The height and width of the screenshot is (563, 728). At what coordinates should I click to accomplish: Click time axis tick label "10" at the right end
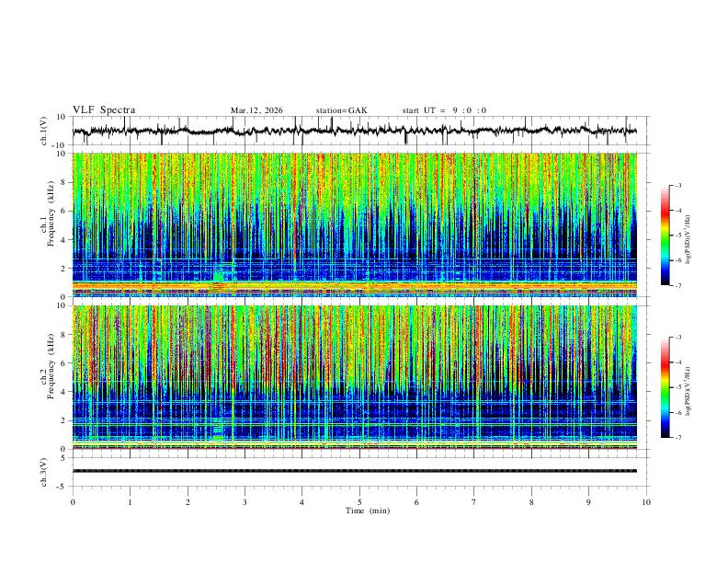coord(646,502)
